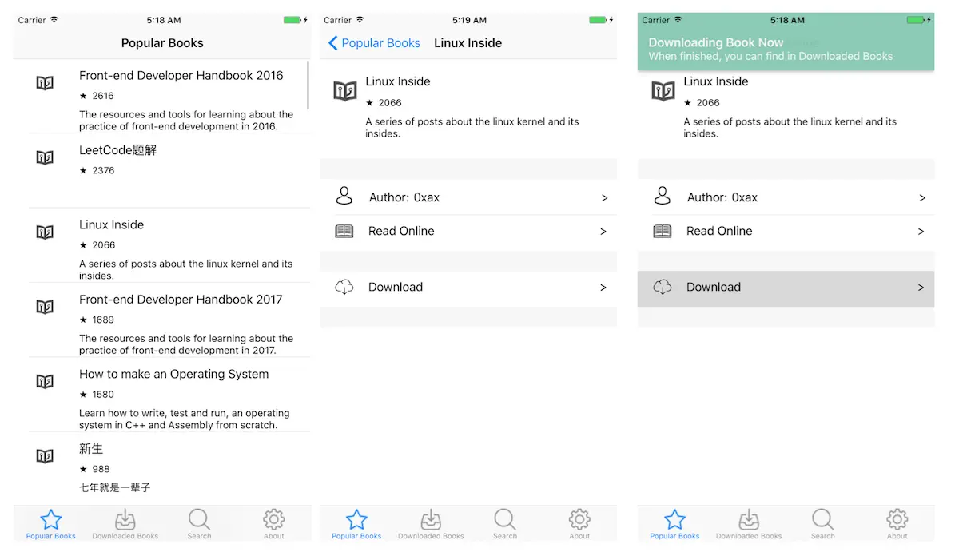
Task: Tap the 2376 star count
Action: [97, 170]
